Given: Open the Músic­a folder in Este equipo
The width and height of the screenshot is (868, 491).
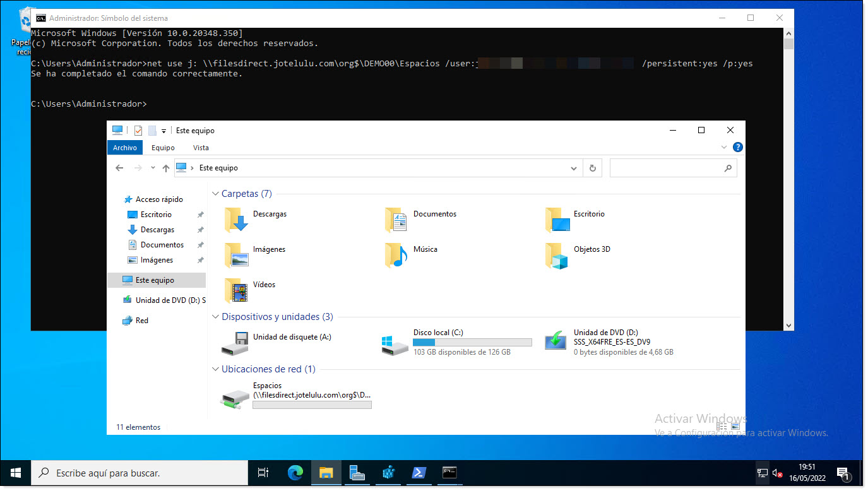Looking at the screenshot, I should (425, 249).
